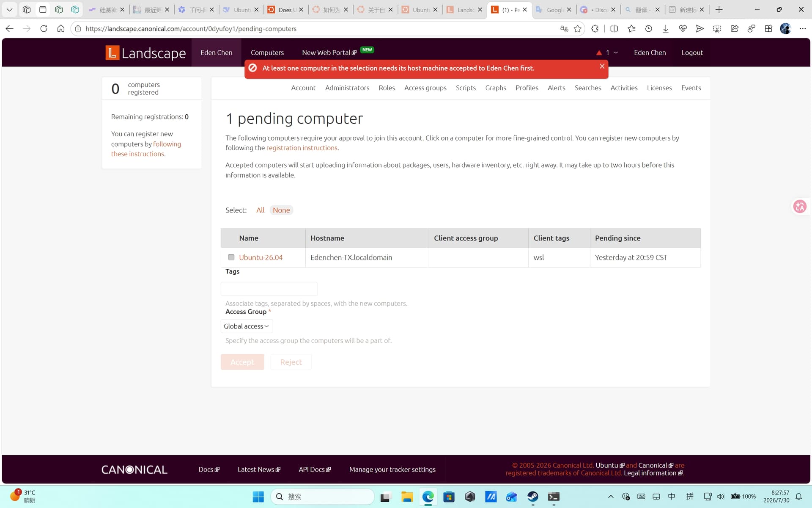Click the Landscape logo

click(145, 53)
